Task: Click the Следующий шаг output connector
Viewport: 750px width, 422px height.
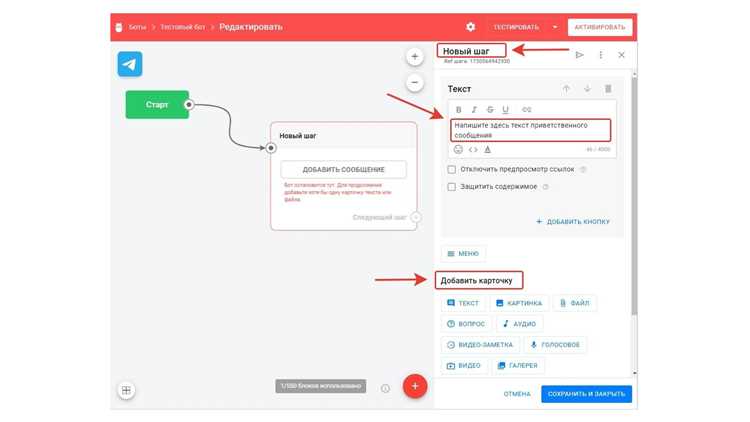Action: 416,217
